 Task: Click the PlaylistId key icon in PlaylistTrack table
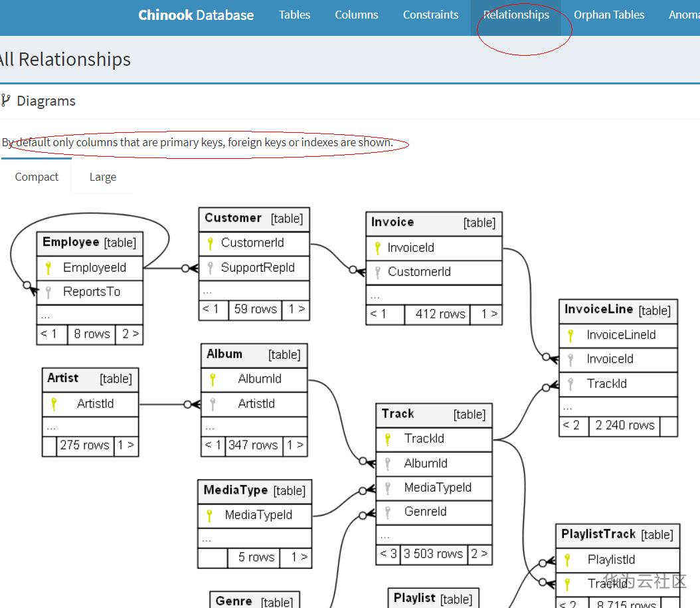(x=567, y=559)
